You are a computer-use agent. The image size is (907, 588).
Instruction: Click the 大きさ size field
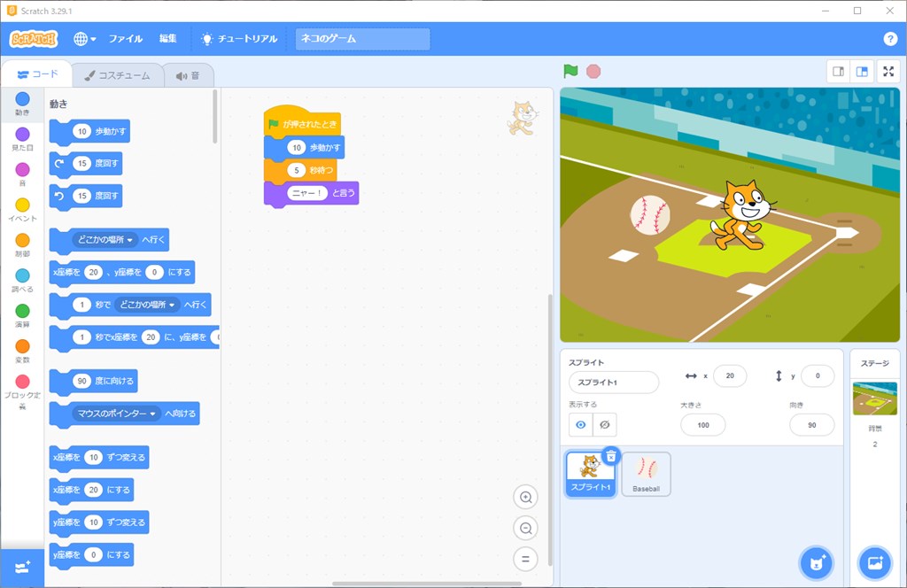702,425
